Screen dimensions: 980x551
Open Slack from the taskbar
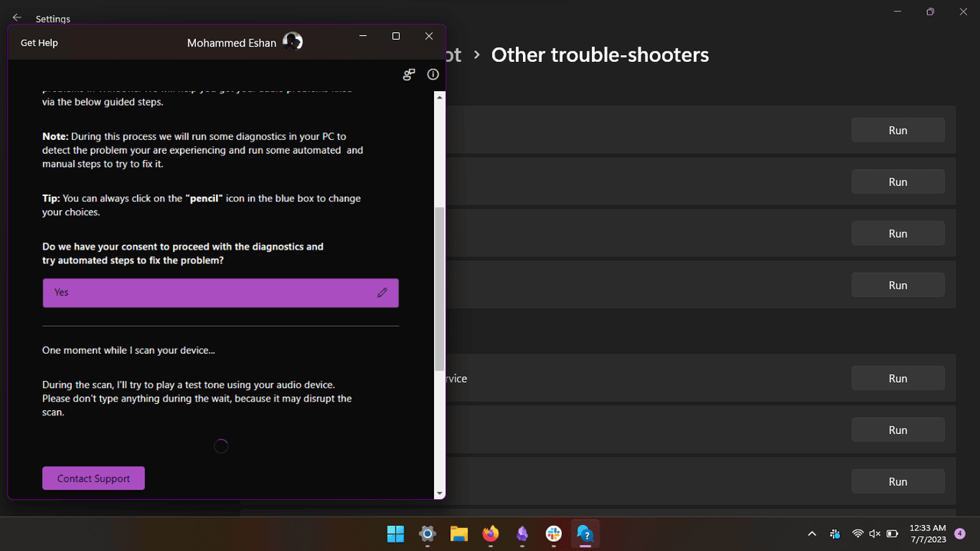click(x=554, y=533)
